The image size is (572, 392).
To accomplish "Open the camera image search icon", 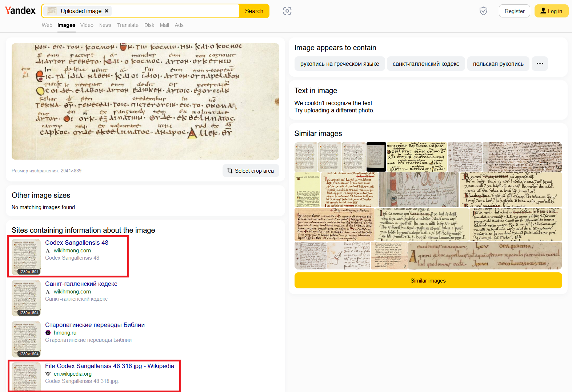I will click(287, 11).
